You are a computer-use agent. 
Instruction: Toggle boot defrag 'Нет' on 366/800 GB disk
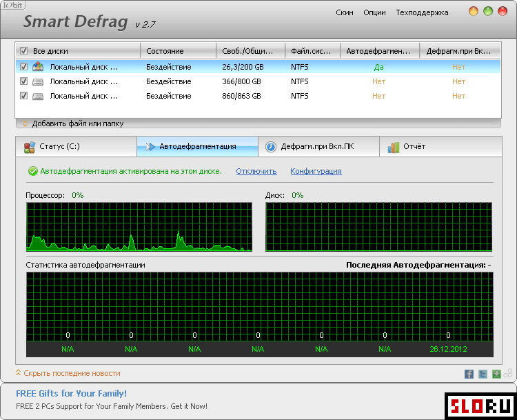tap(458, 81)
